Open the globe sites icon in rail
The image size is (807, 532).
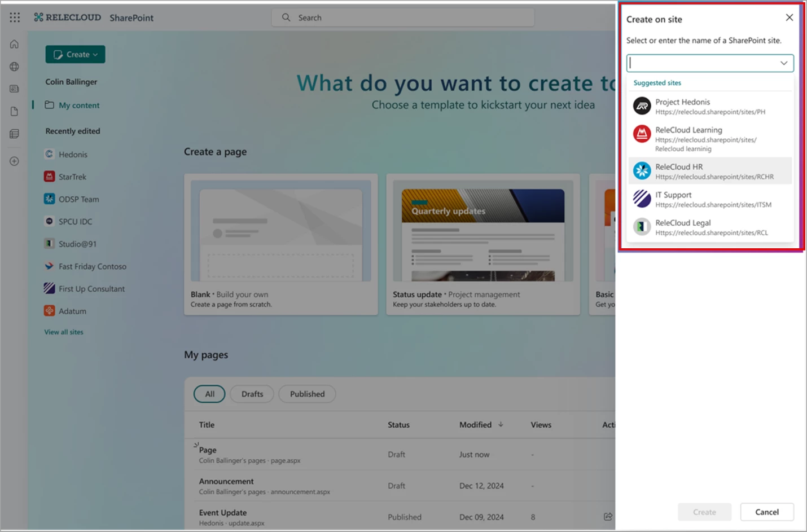pyautogui.click(x=14, y=67)
